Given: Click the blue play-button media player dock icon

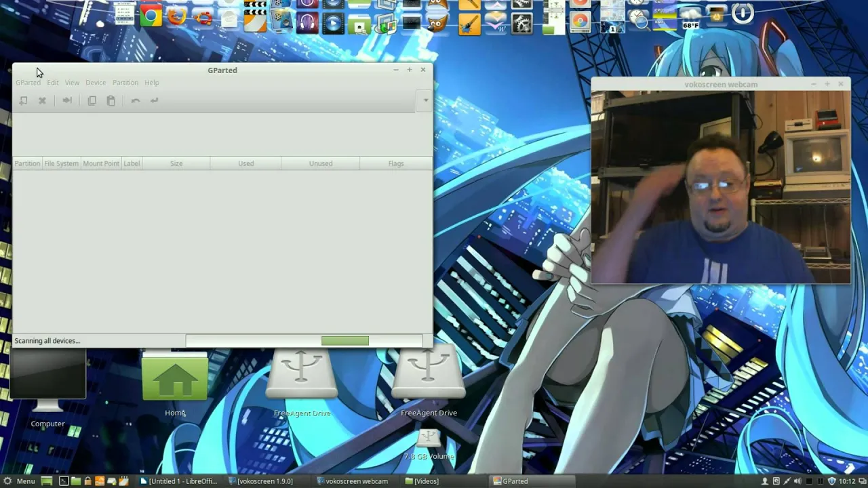Looking at the screenshot, I should click(333, 24).
